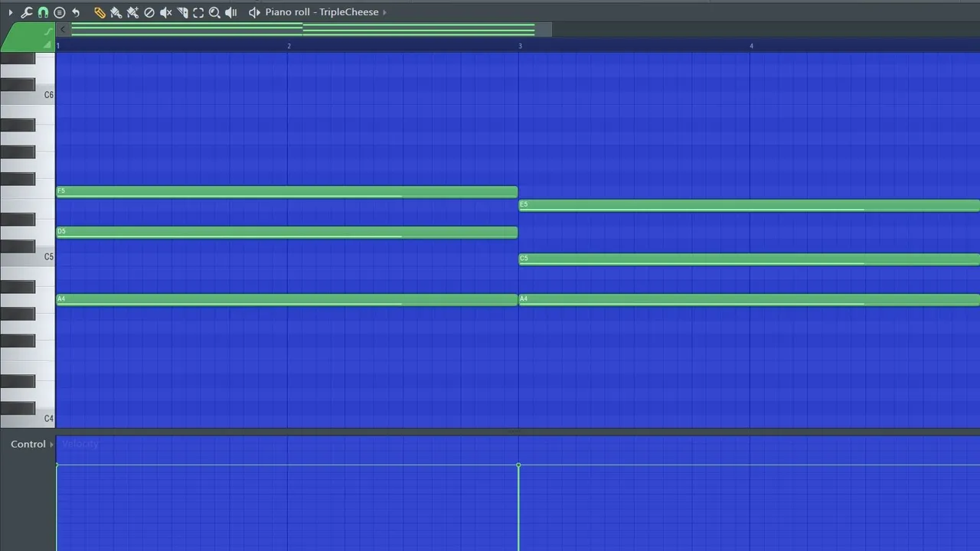
Task: Open the wrench tools menu
Action: tap(27, 12)
